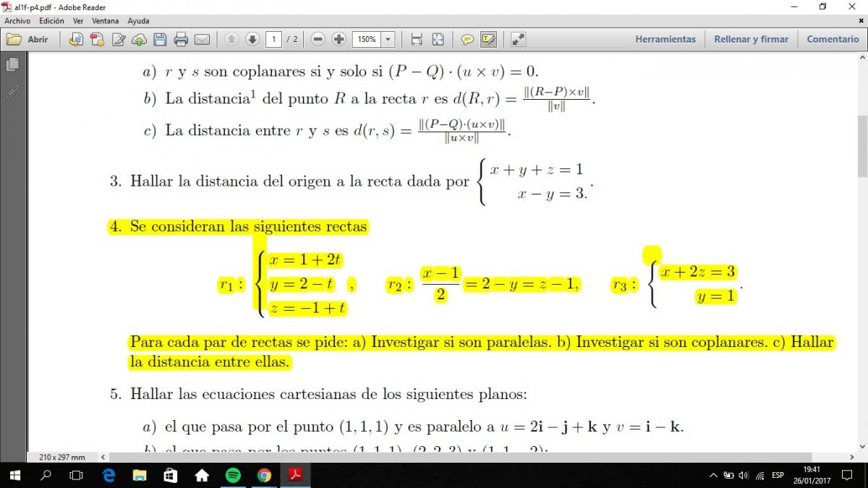This screenshot has height=488, width=868.
Task: Click the Save file icon
Action: coord(160,40)
